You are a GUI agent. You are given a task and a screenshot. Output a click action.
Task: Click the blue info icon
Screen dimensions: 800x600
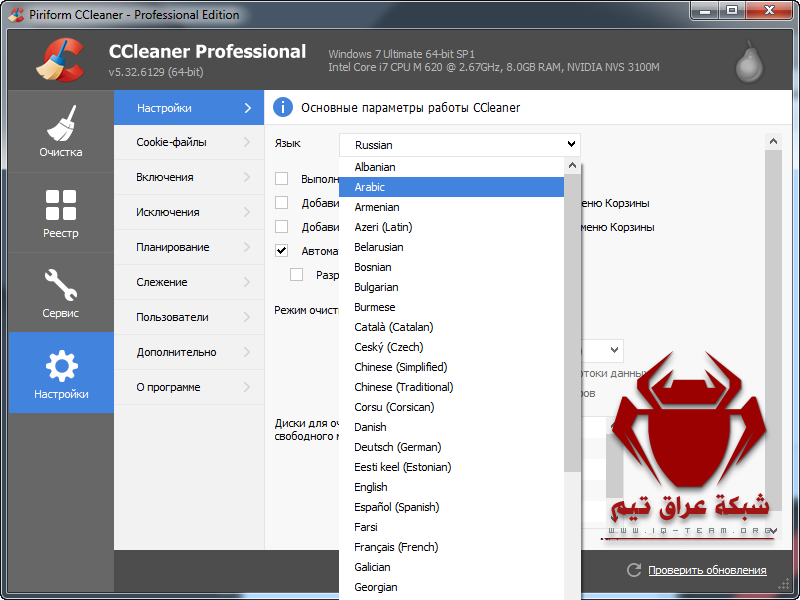point(283,108)
